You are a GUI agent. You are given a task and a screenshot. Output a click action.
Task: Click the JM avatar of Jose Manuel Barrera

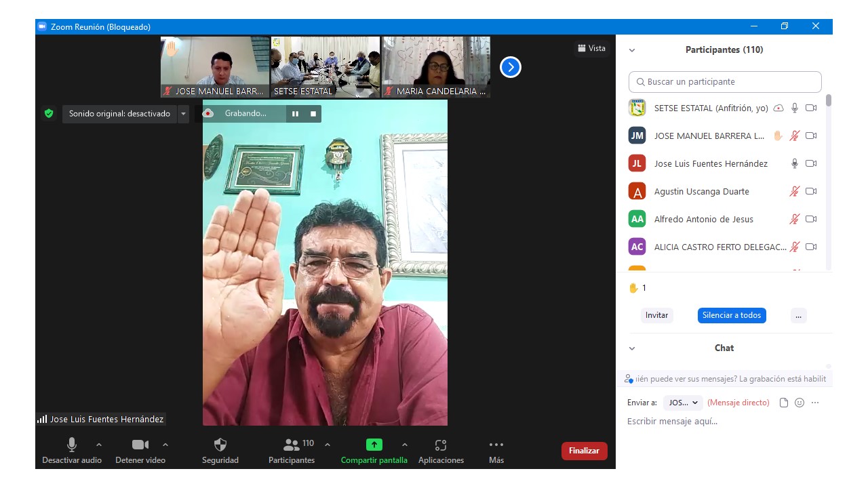point(637,136)
